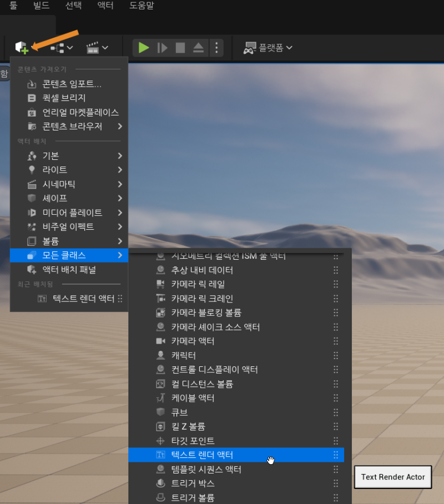Select 트리거 박스 in the class list
This screenshot has width=444, height=504.
[193, 483]
